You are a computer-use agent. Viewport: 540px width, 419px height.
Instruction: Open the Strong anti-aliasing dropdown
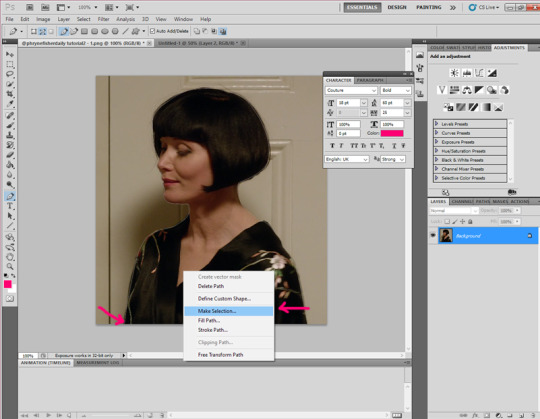(x=393, y=159)
